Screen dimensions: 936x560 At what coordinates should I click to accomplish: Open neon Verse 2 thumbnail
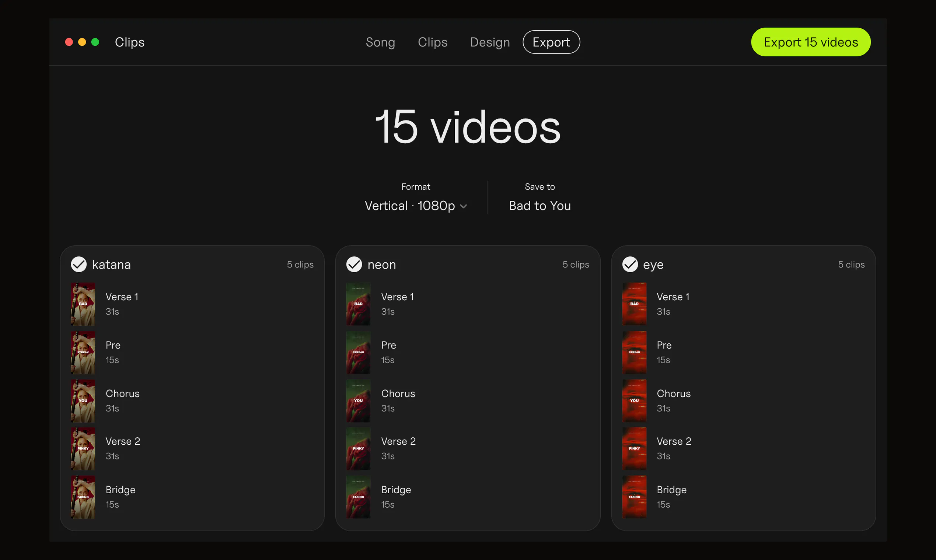click(359, 448)
